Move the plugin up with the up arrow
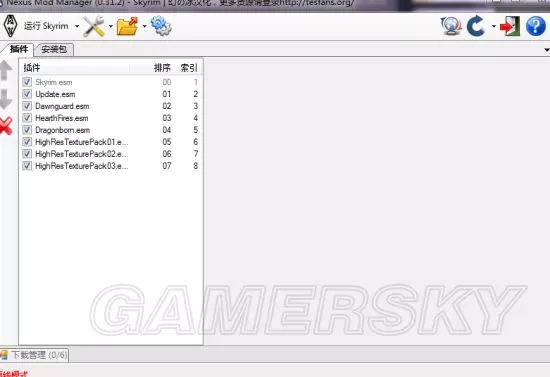 coord(6,70)
